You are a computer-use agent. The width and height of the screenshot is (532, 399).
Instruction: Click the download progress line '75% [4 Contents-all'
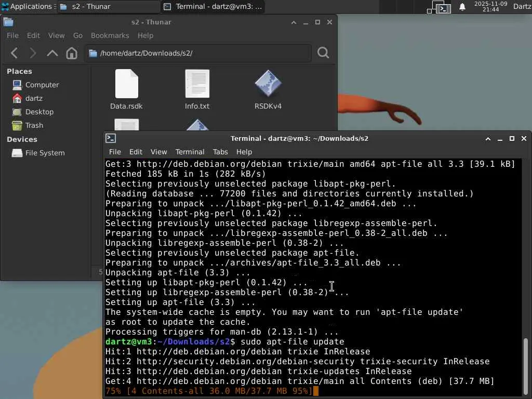tap(208, 391)
